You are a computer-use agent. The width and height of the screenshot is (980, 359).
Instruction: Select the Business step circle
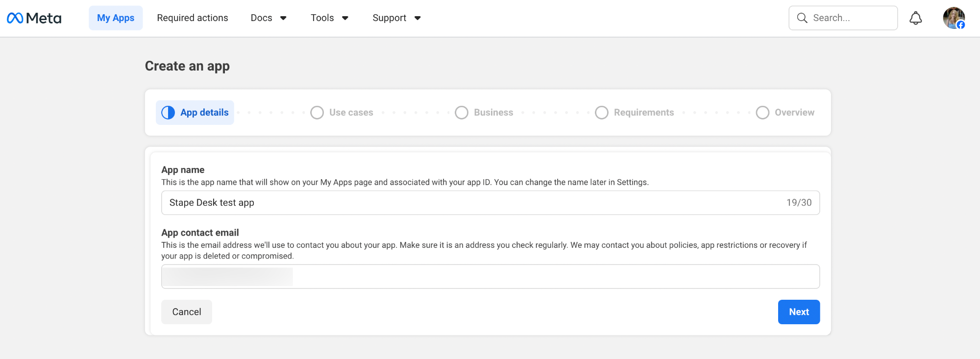click(462, 113)
